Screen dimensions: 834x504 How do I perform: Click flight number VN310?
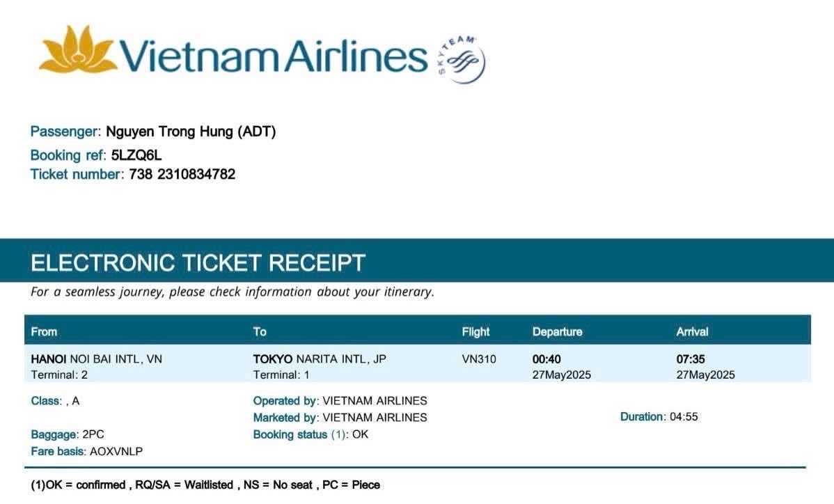click(479, 359)
